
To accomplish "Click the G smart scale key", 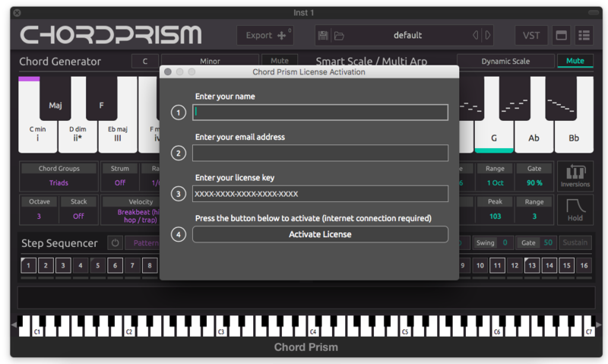I will pyautogui.click(x=494, y=138).
